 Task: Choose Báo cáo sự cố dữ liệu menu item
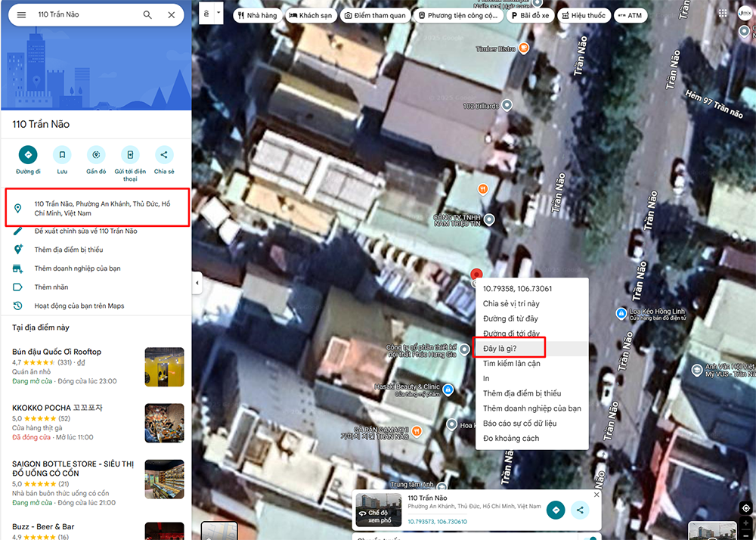click(531, 424)
